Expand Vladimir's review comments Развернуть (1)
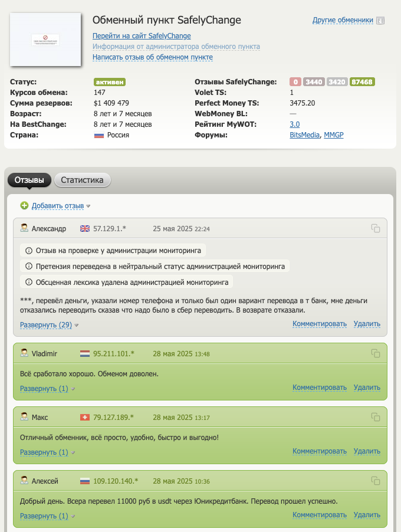Viewport: 401px width, 532px height. coord(44,389)
